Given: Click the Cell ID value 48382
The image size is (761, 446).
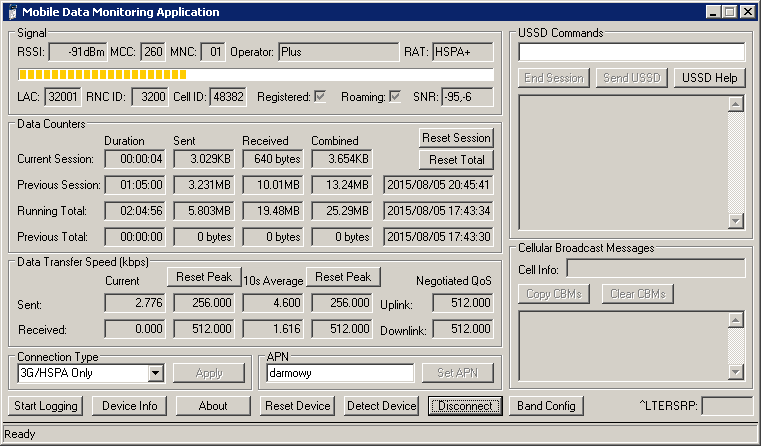Looking at the screenshot, I should 228,97.
